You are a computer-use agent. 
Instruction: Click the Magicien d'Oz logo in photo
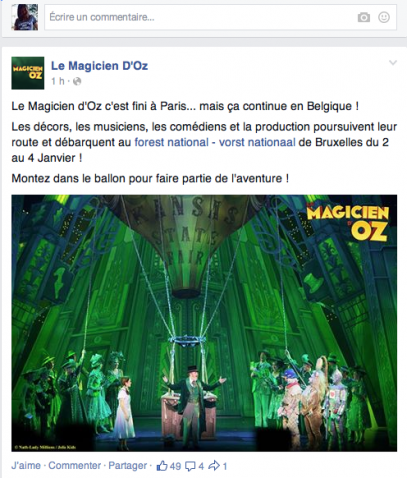(x=348, y=221)
